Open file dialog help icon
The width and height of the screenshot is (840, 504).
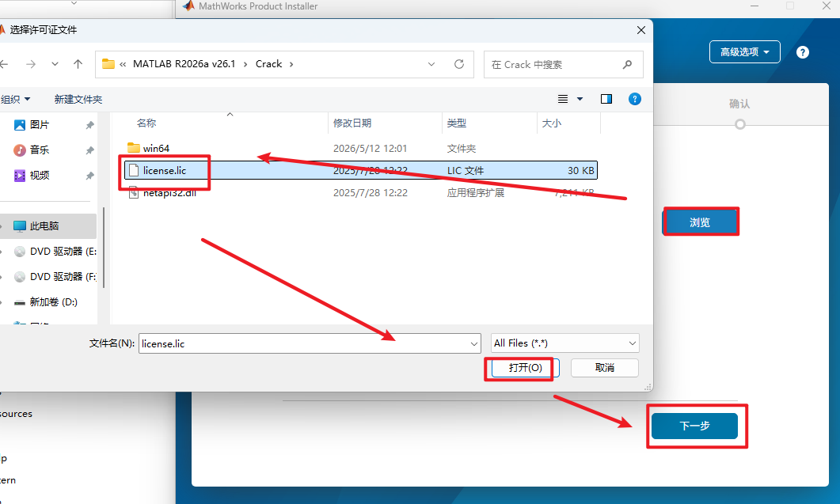click(x=635, y=99)
